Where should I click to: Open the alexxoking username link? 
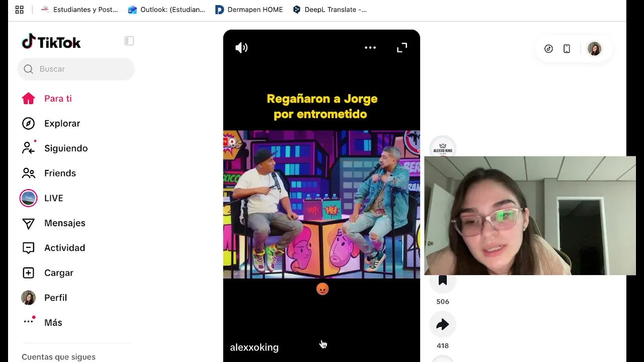click(x=254, y=347)
